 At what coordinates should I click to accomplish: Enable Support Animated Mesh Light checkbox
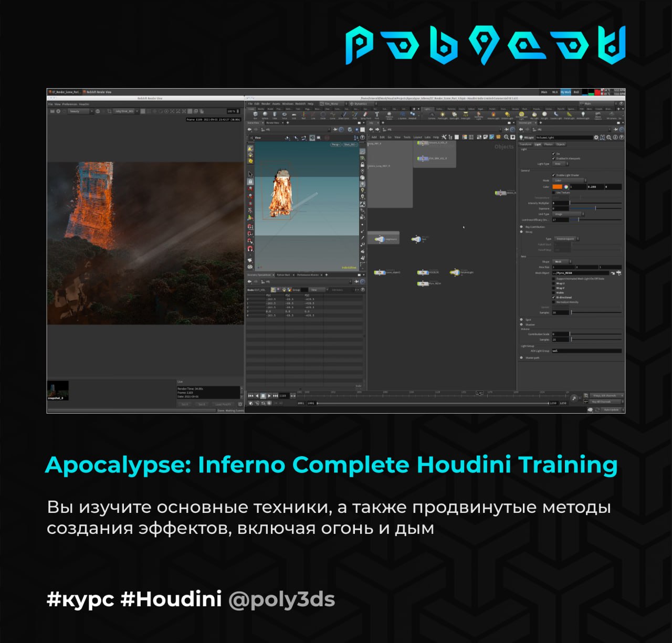[x=553, y=279]
